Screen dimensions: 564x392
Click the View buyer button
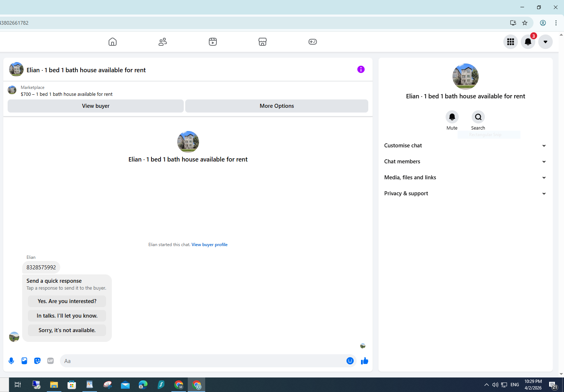coord(96,106)
